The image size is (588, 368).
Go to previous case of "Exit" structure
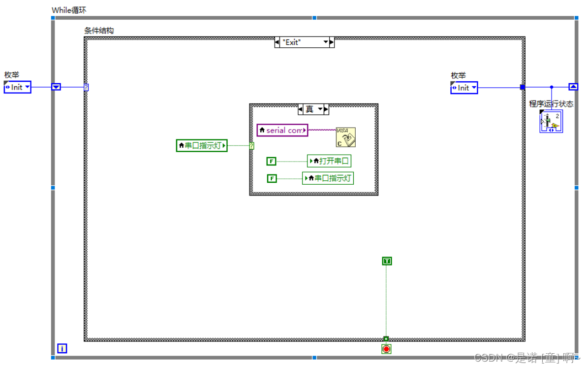coord(277,42)
